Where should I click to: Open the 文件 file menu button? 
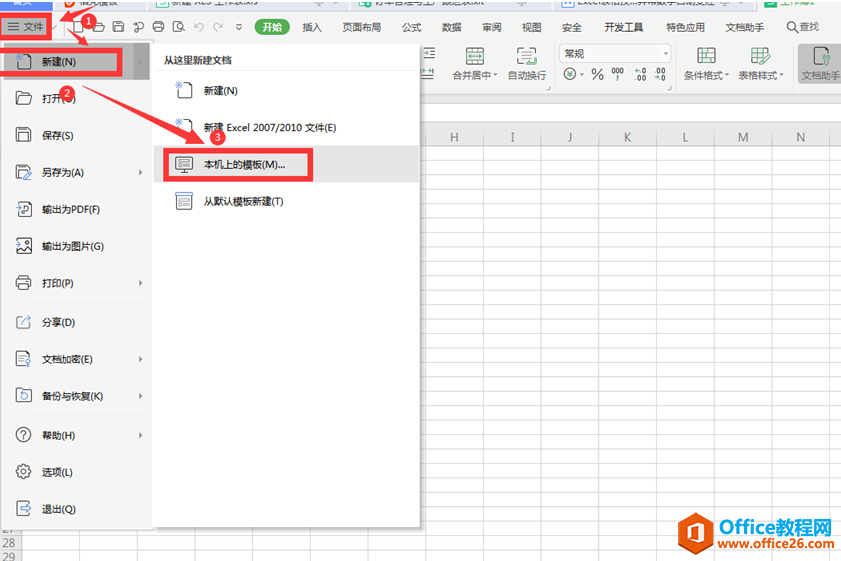26,26
